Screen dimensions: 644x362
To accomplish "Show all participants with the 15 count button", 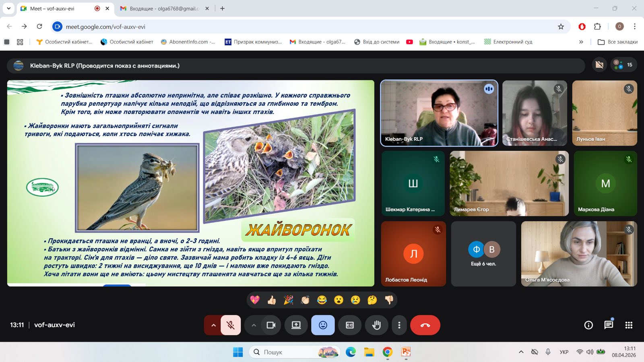I will (x=624, y=65).
